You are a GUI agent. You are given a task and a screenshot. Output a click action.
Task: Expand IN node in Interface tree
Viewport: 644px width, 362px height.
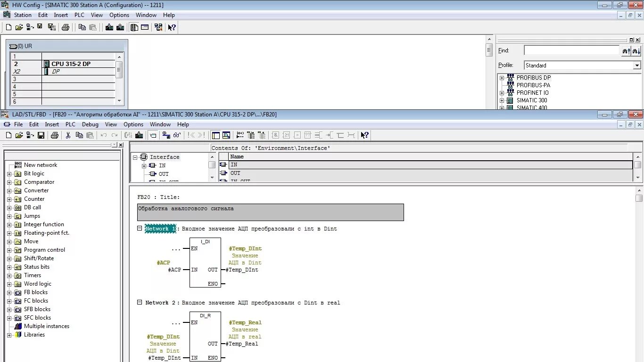pos(144,166)
